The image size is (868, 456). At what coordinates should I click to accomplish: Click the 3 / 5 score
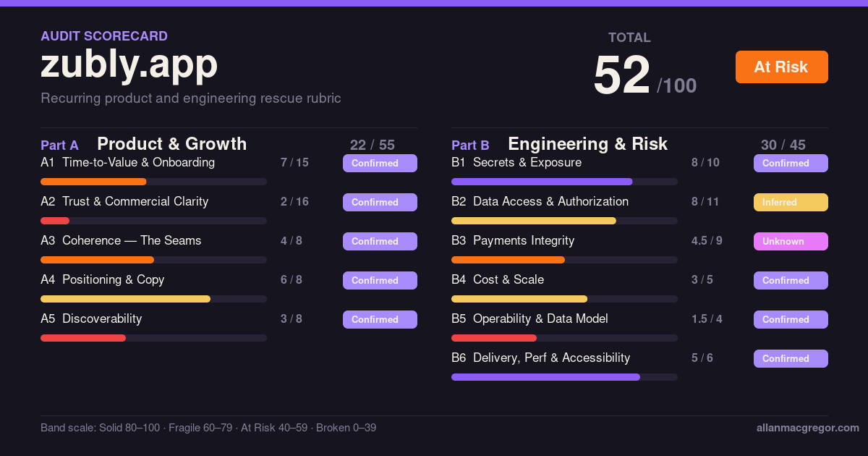[702, 280]
